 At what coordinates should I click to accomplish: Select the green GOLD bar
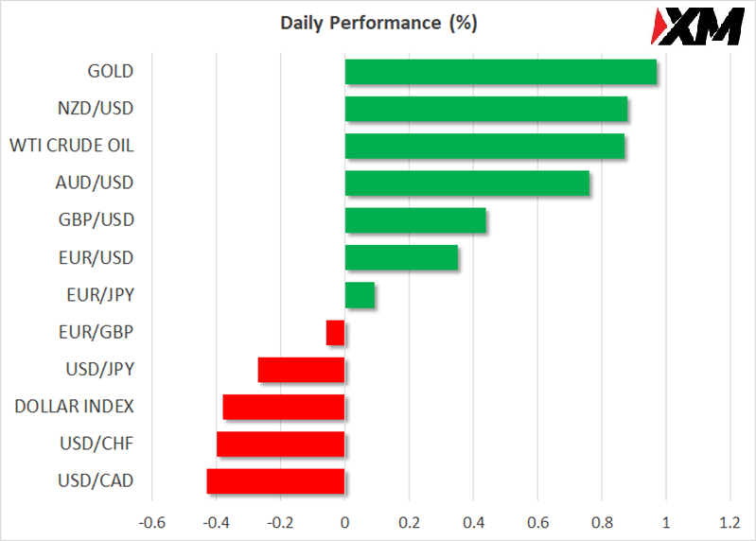pos(501,72)
